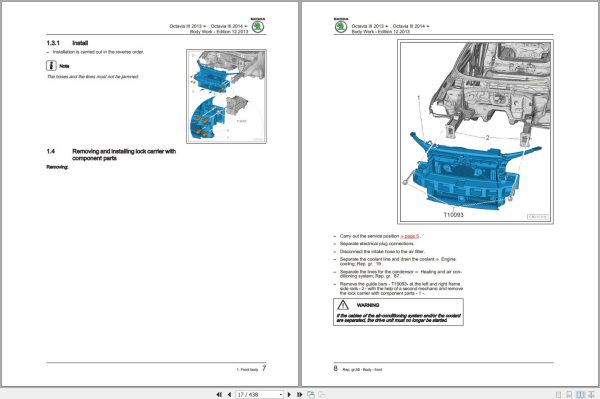
Task: Click the italic note about hoses and lines
Action: point(93,77)
